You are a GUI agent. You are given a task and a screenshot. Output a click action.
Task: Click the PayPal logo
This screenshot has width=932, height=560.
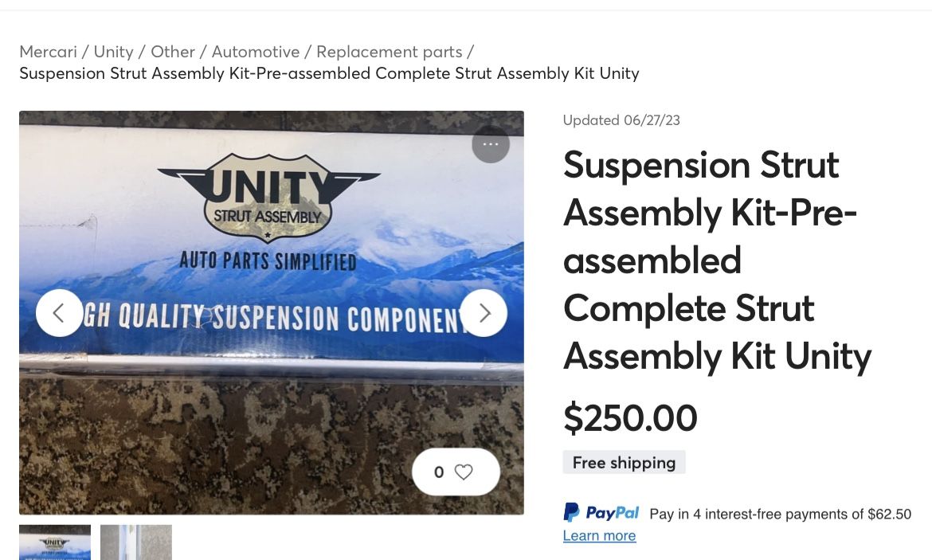(x=601, y=513)
